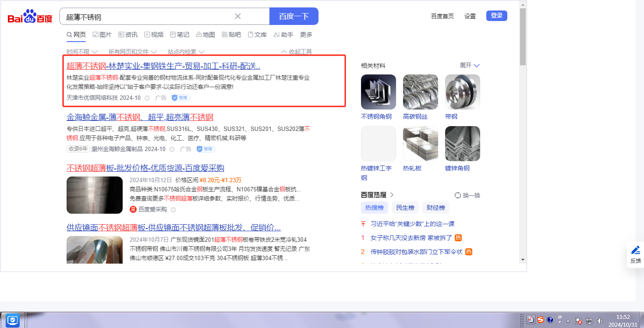
Task: Select the 财经榜 tab
Action: (436, 208)
